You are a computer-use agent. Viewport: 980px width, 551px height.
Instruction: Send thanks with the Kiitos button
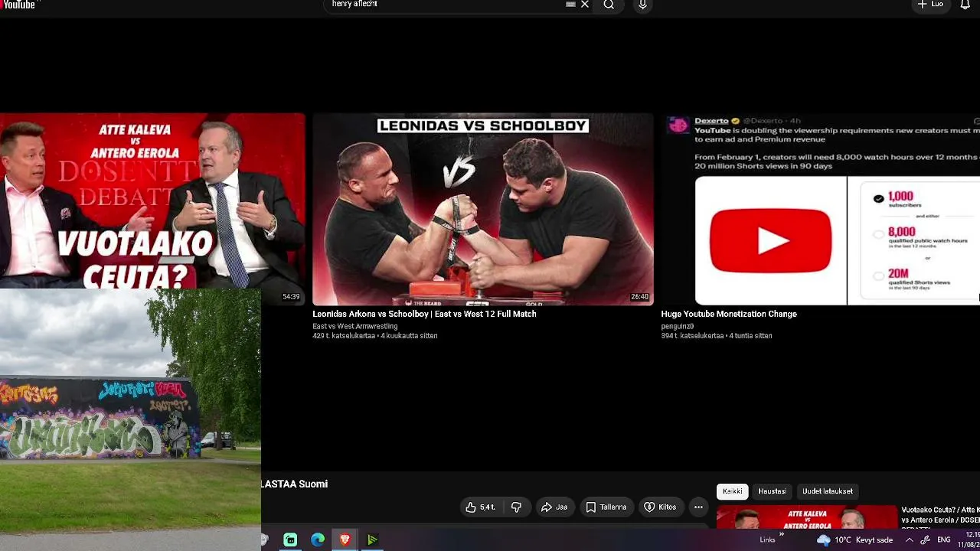pos(660,507)
